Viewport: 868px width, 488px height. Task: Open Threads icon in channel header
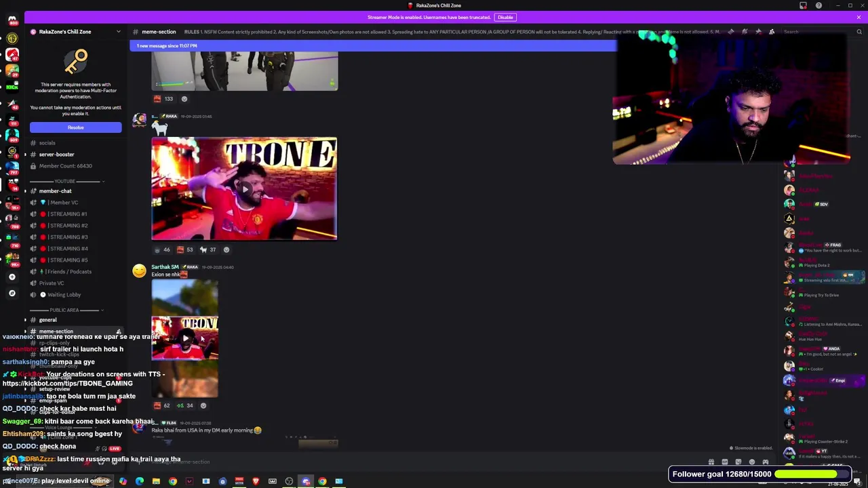(x=731, y=32)
